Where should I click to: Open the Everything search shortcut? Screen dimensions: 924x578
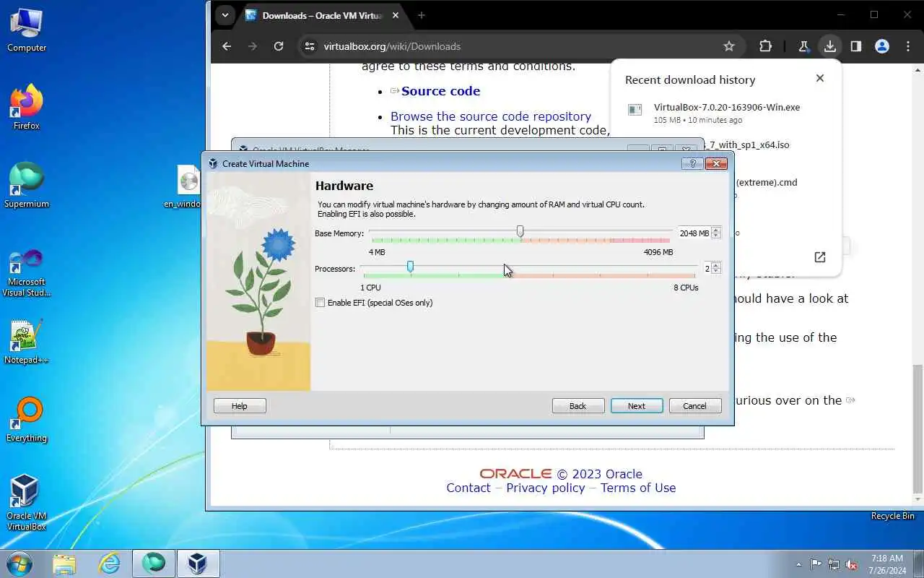(27, 420)
